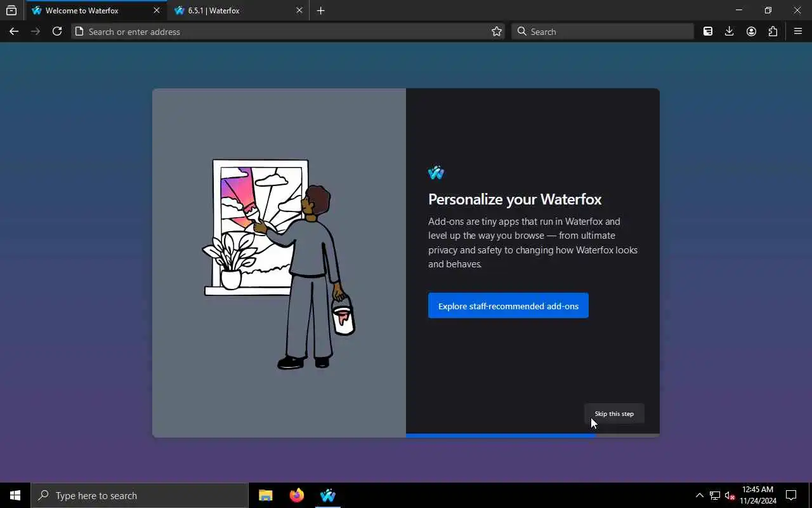
Task: Click Type here to search box
Action: (140, 495)
